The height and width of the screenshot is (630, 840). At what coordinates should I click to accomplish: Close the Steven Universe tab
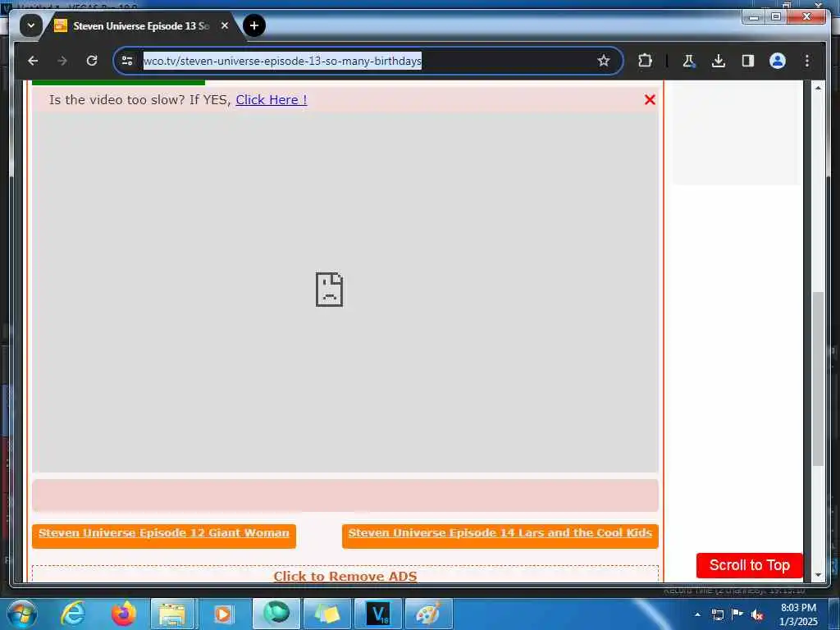[x=225, y=25]
